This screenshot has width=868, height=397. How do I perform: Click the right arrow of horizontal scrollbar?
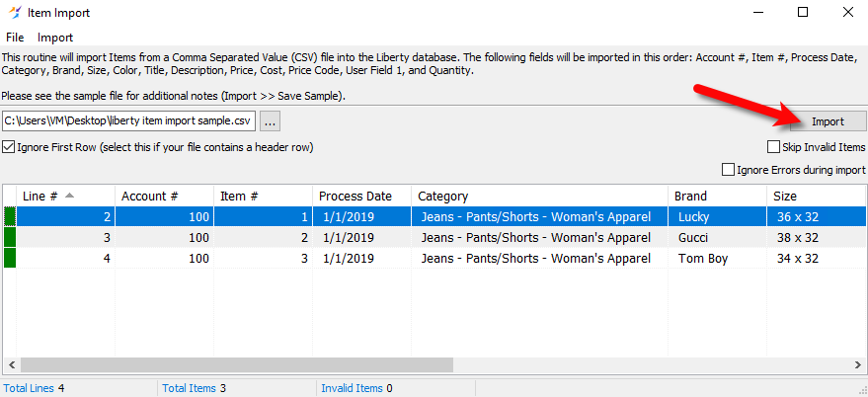coord(857,364)
